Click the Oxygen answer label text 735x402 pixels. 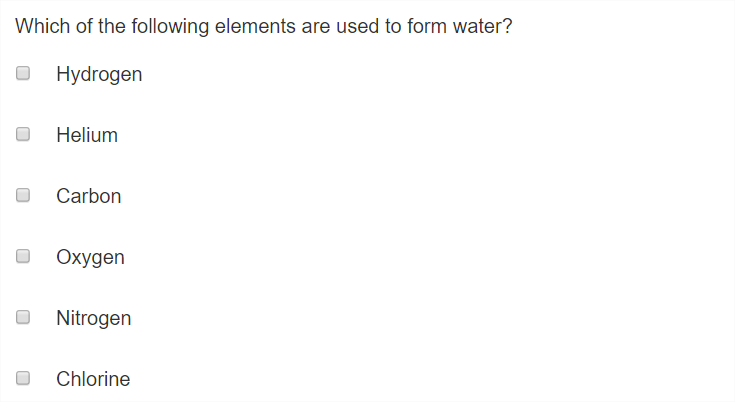point(90,257)
